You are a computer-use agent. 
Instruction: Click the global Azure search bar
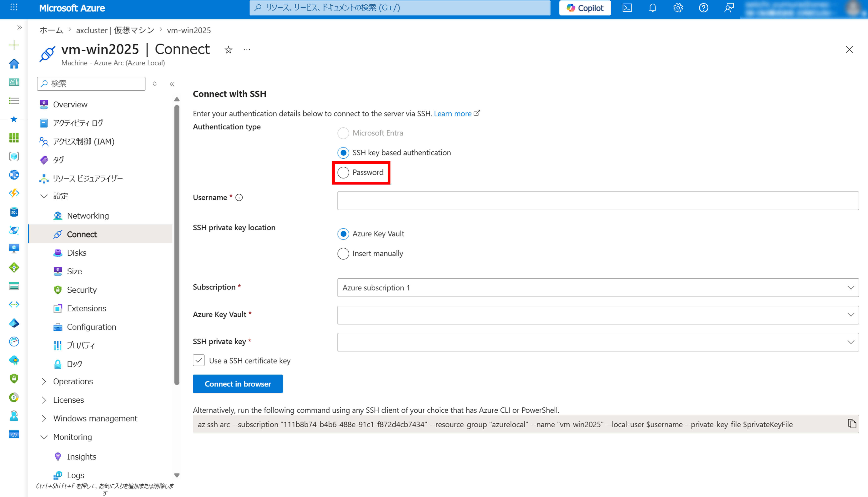(400, 8)
